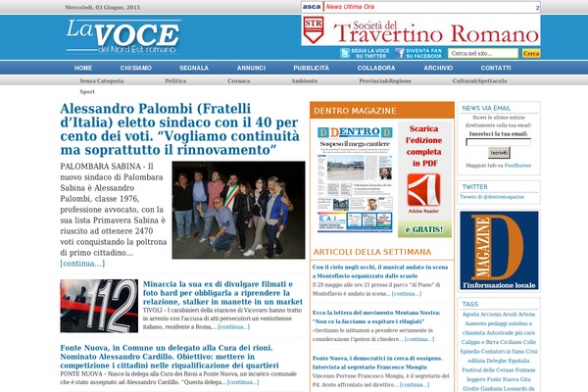Open the D Magazine informazione locale banner
The height and width of the screenshot is (392, 588).
click(499, 250)
